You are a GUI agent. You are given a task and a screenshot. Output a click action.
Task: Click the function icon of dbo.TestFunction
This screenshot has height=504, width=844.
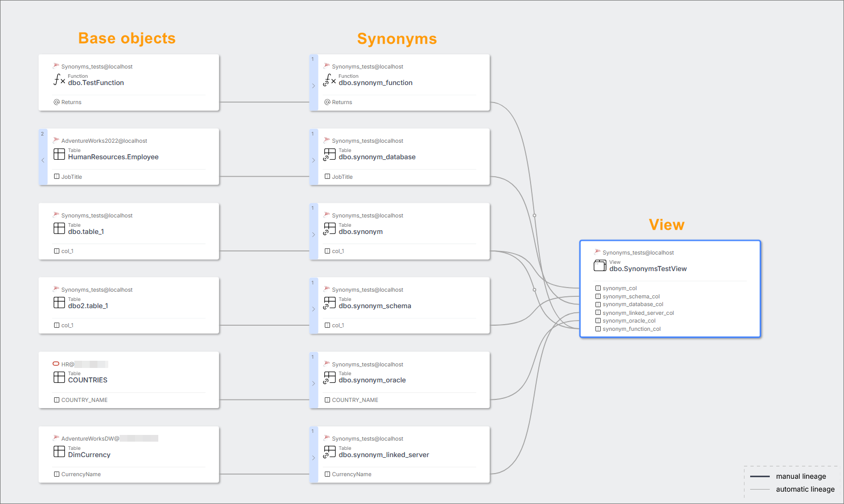[x=59, y=79]
